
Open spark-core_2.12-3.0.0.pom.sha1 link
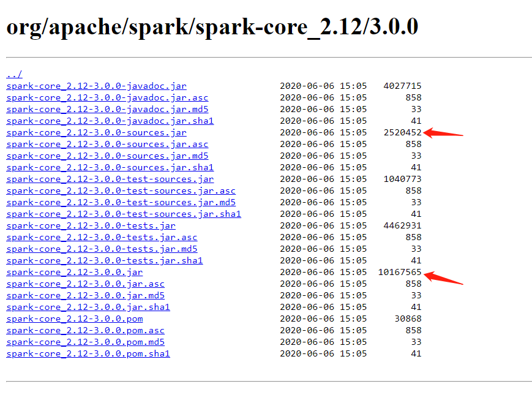pos(88,353)
